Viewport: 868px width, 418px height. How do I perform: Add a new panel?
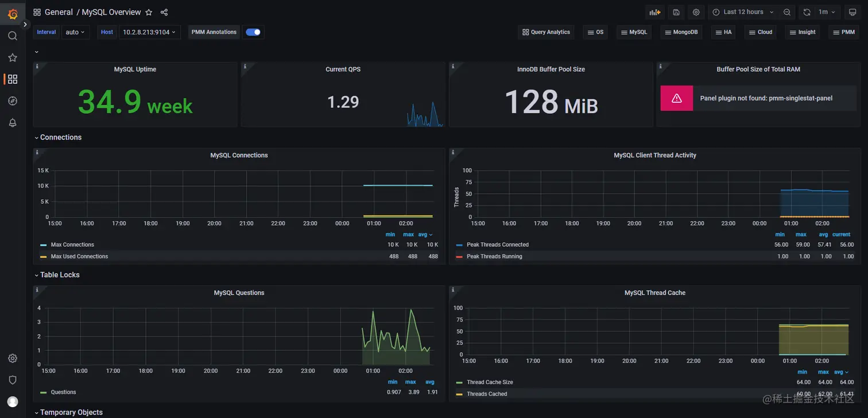654,12
